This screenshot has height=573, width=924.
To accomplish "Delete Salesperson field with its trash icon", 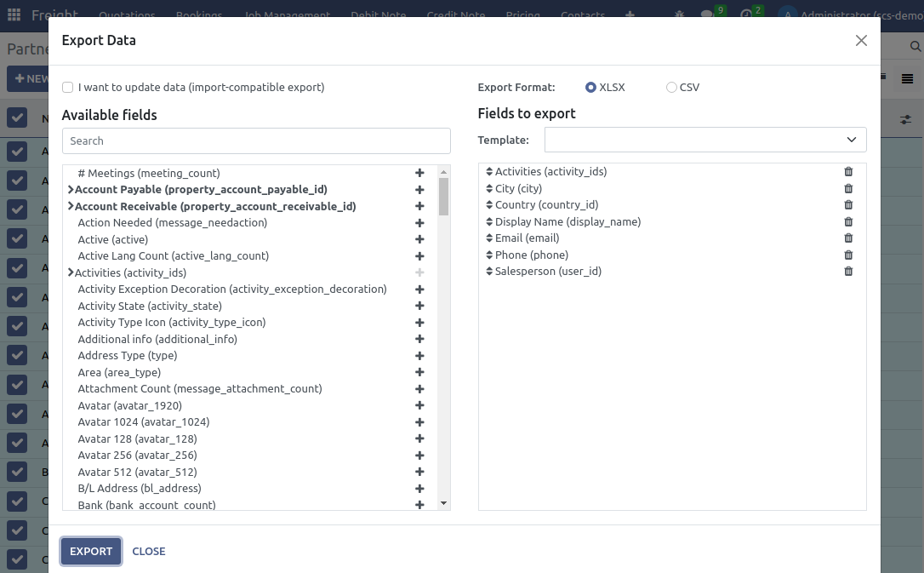I will [x=848, y=271].
